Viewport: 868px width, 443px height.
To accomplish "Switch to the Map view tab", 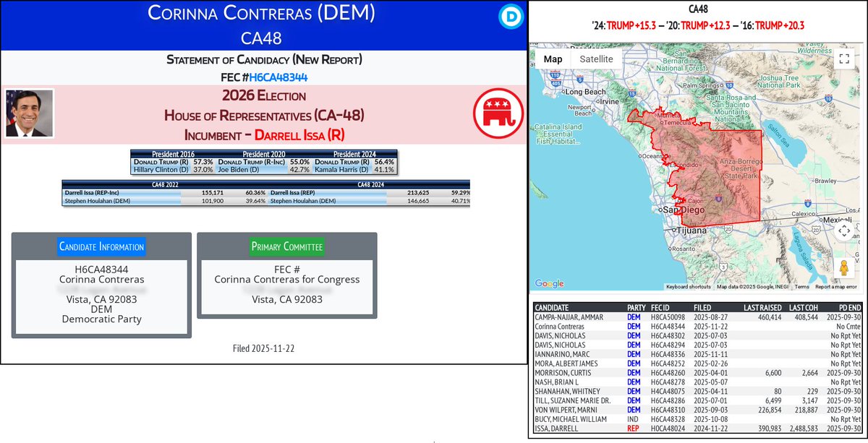I will (553, 59).
